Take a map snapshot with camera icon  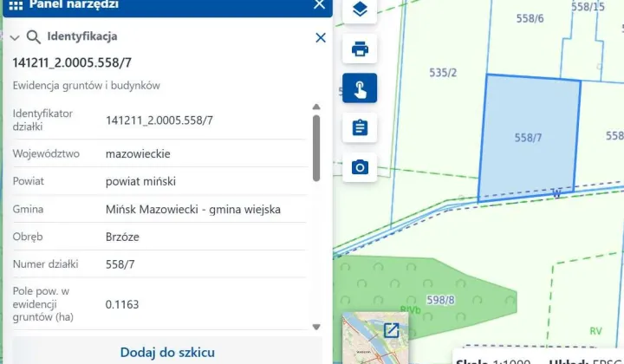point(360,167)
